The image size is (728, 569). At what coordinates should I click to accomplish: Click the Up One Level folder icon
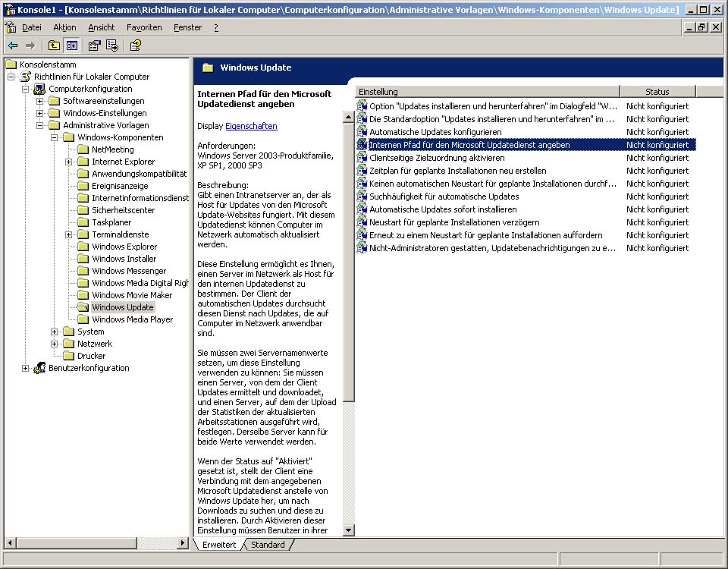click(55, 46)
